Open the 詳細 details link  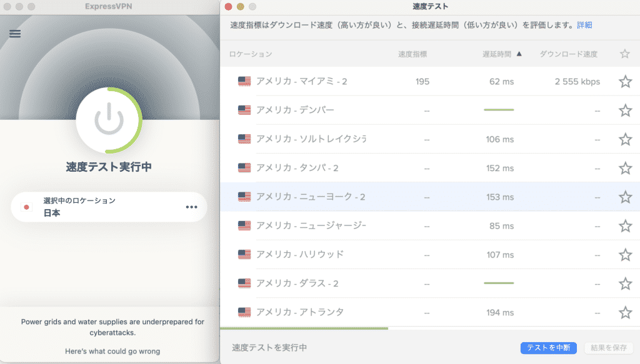coord(584,25)
